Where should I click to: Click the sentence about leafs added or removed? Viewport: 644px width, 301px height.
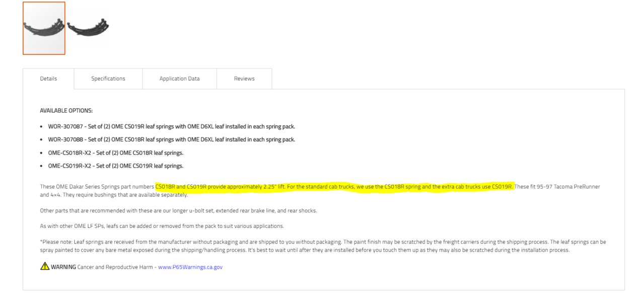162,226
